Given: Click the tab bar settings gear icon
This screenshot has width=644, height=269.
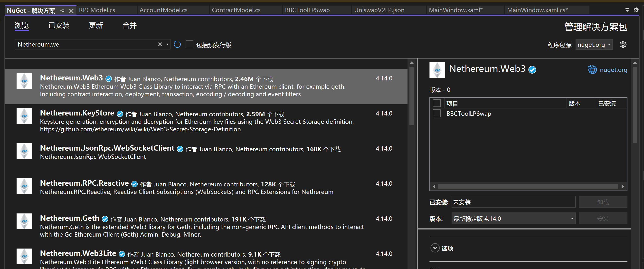Looking at the screenshot, I should pos(636,10).
